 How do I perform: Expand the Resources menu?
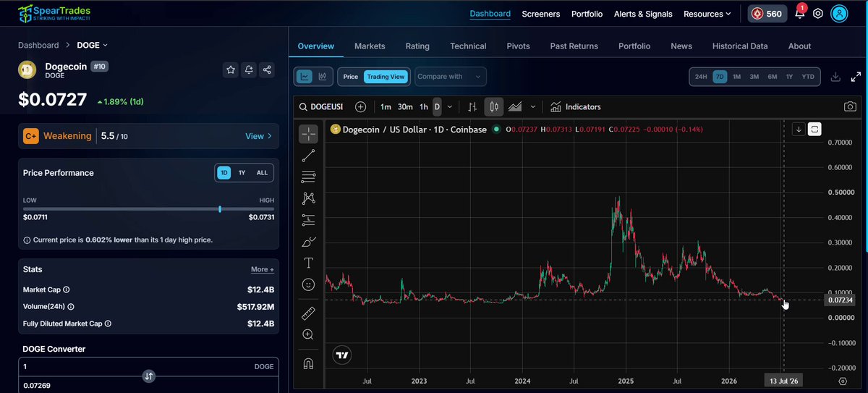pyautogui.click(x=707, y=14)
